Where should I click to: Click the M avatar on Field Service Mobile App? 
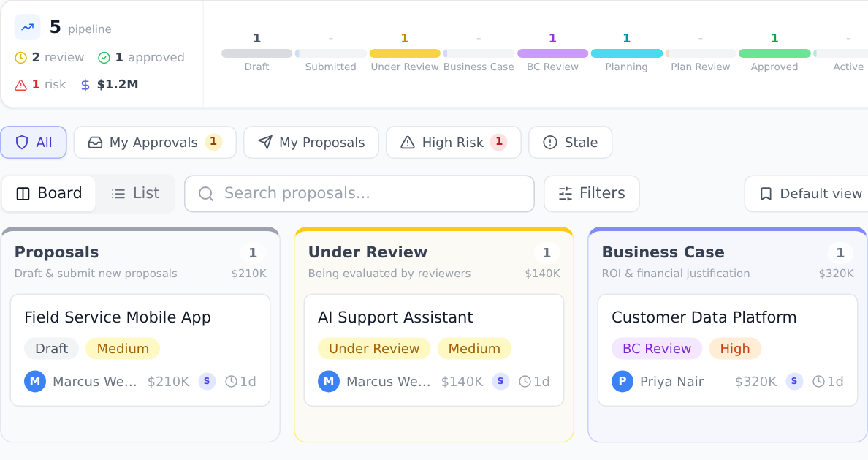[35, 381]
